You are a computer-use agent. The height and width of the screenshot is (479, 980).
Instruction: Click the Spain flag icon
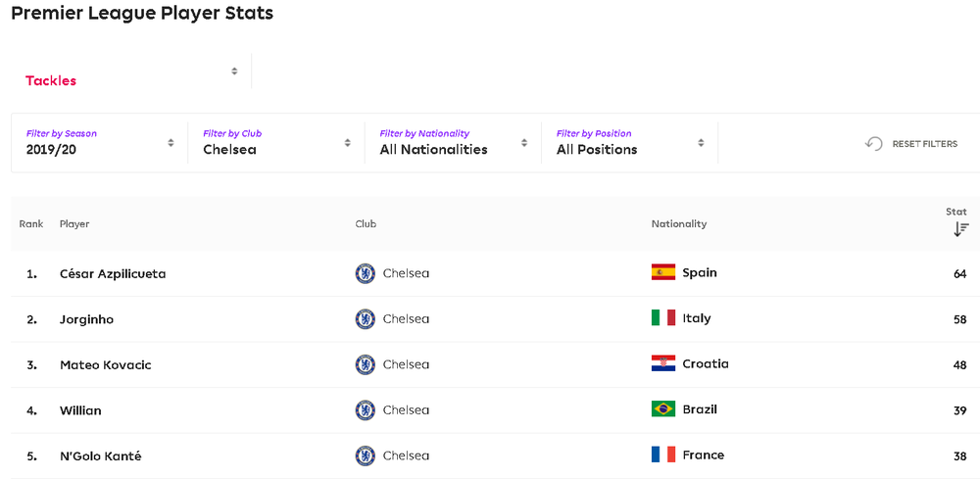point(663,272)
